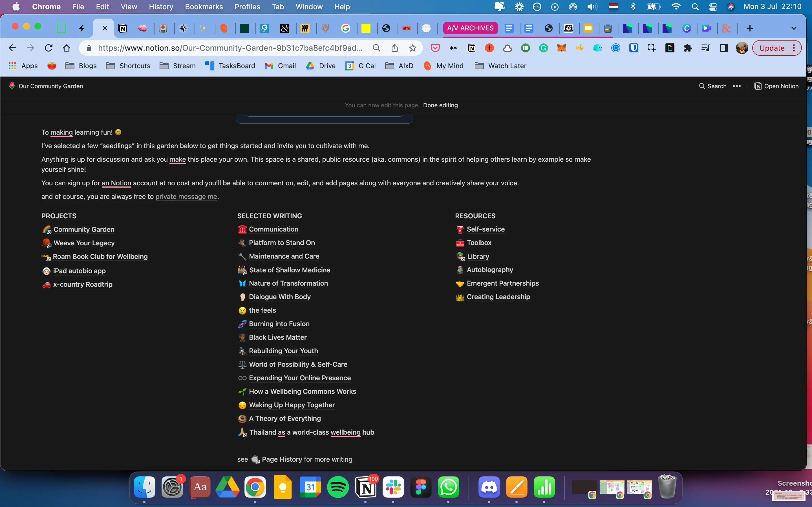Image resolution: width=812 pixels, height=507 pixels.
Task: Expand the tab search chevron
Action: pos(794,28)
